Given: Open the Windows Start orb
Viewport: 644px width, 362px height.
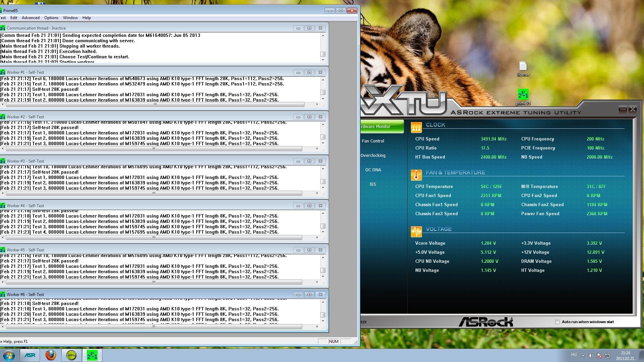Looking at the screenshot, I should (x=9, y=355).
